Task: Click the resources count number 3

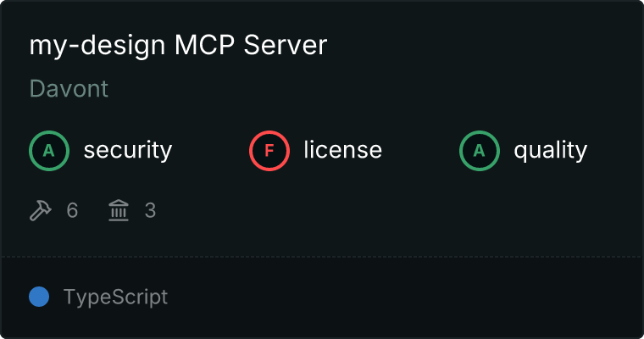Action: click(150, 210)
